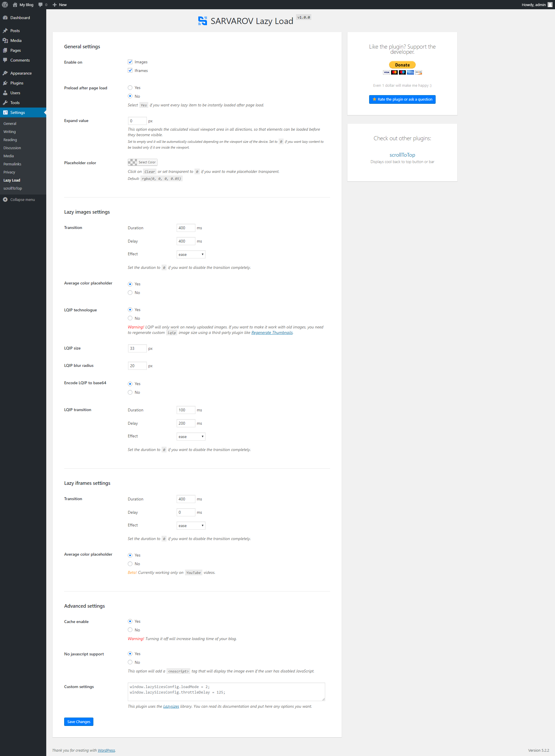This screenshot has height=756, width=555.
Task: Click the Posts pushpin icon
Action: [x=5, y=31]
